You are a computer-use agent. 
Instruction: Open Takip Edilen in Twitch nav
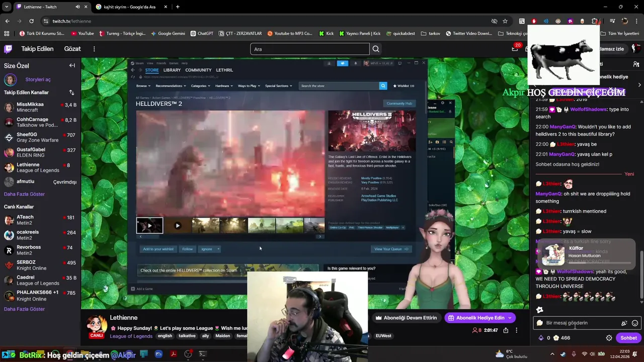point(37,49)
